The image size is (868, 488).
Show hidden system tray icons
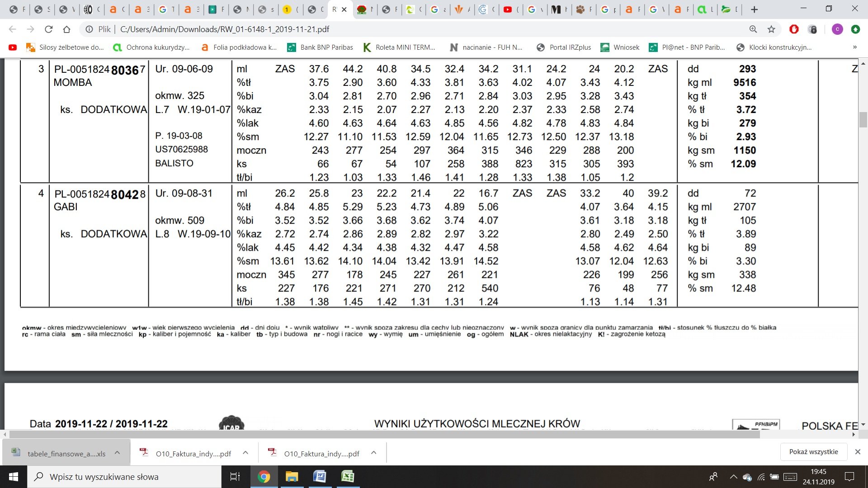[x=733, y=477]
